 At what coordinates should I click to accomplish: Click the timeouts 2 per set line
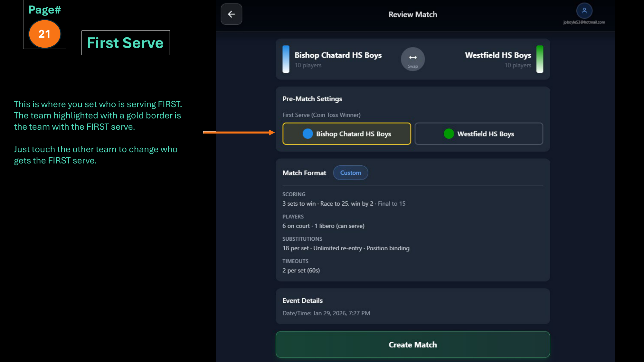pos(301,270)
